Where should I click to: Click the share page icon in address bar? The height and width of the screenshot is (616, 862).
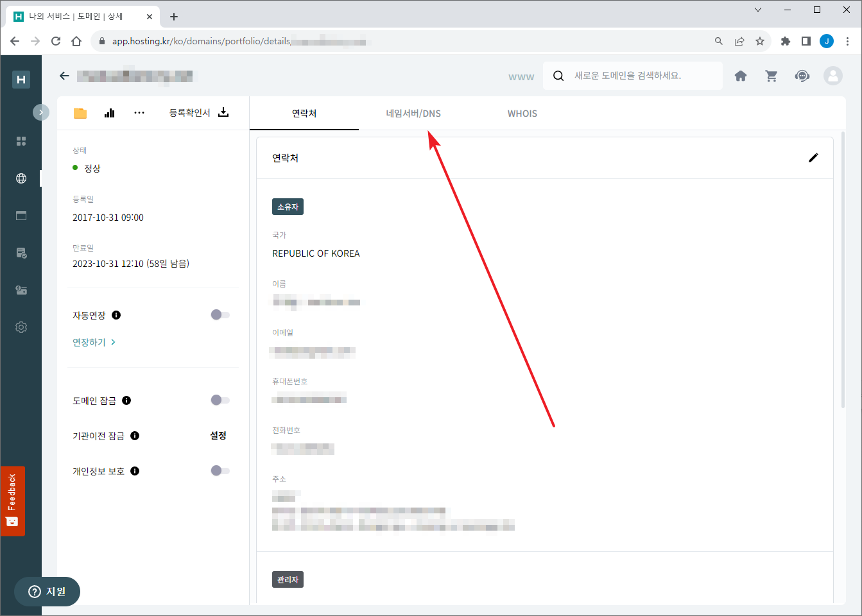(739, 41)
